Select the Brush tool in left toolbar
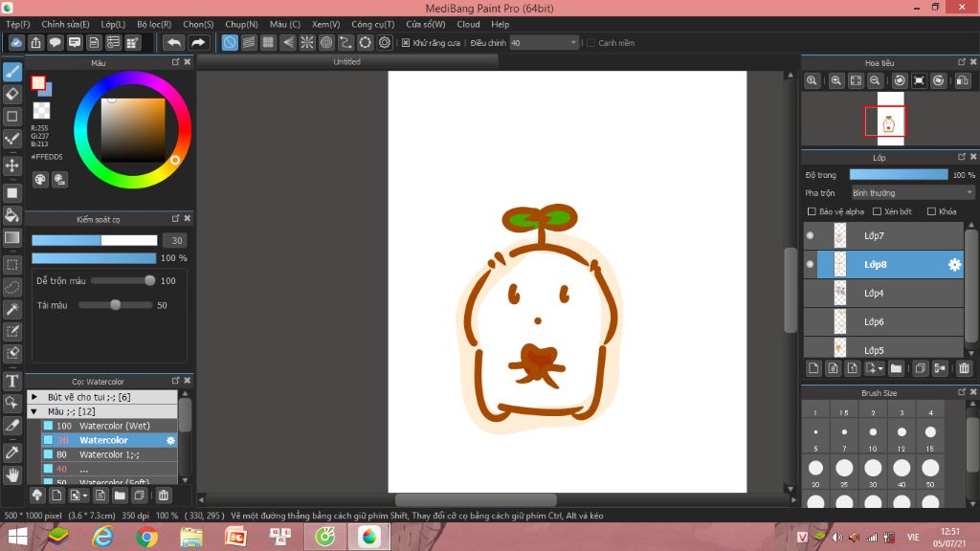The width and height of the screenshot is (980, 551). coord(12,72)
